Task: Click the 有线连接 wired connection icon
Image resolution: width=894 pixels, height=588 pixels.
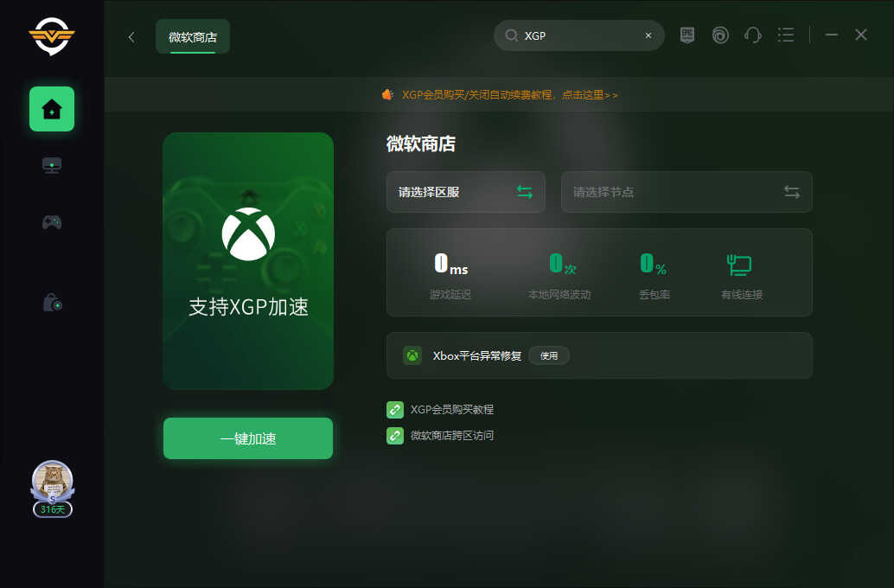Action: [x=739, y=265]
